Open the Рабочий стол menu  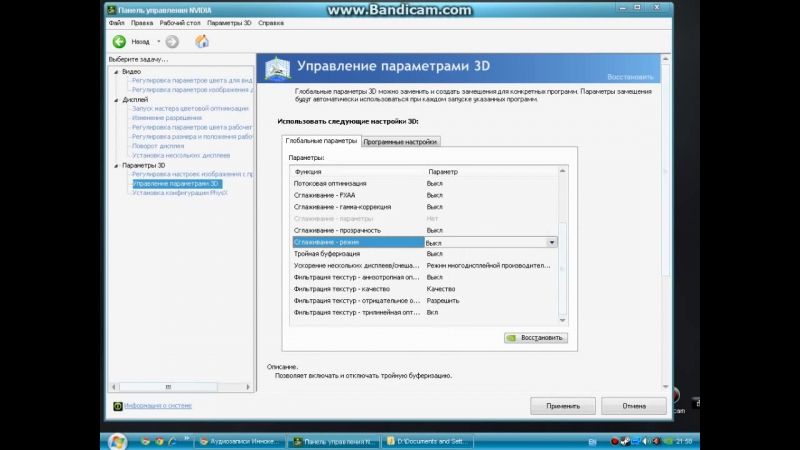180,23
